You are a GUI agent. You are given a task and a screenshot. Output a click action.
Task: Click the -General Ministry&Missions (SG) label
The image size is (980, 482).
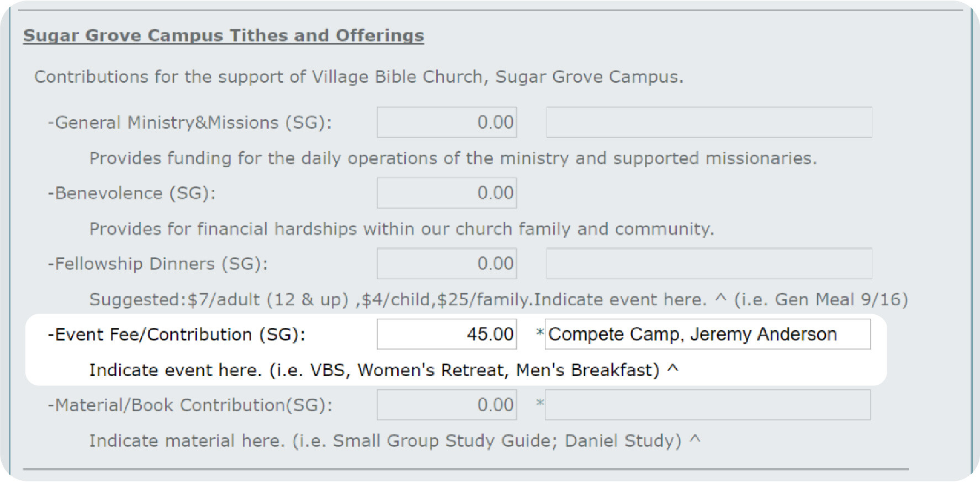pyautogui.click(x=190, y=123)
